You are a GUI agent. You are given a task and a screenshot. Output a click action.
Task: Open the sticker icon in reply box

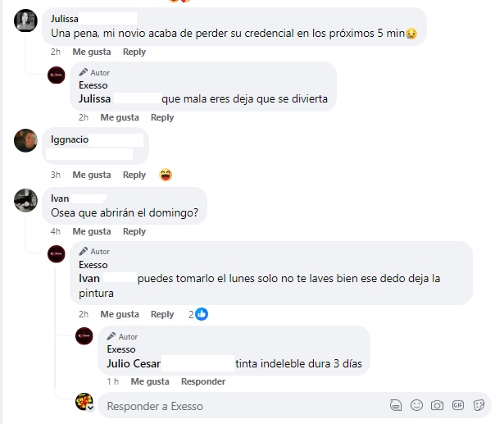point(479,405)
